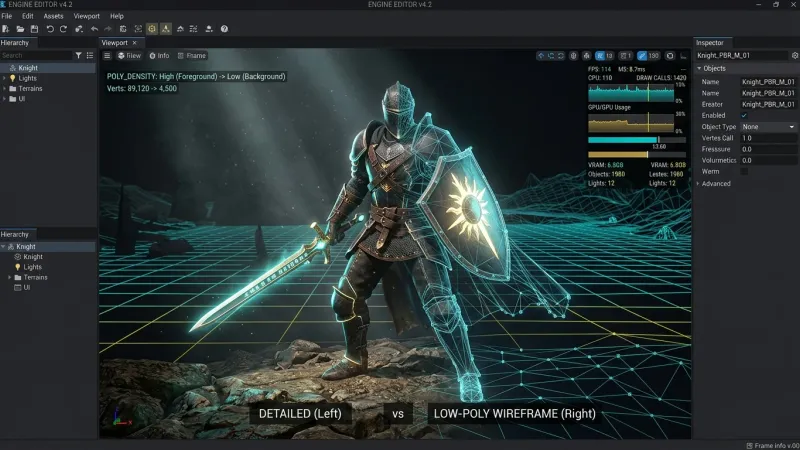Image resolution: width=800 pixels, height=450 pixels.
Task: Undo with the curved left arrow icon
Action: tap(94, 29)
